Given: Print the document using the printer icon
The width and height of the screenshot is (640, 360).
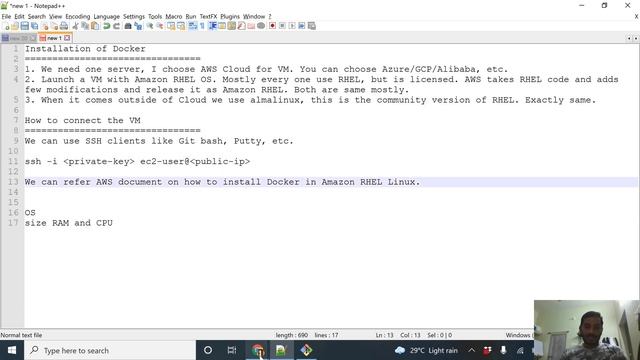Looking at the screenshot, I should click(x=64, y=26).
